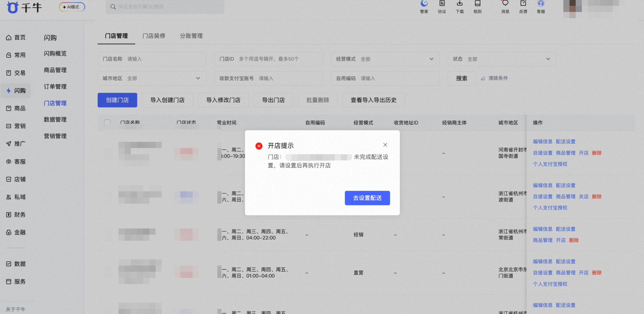Click 商品管理 in the 经销 row

tap(543, 240)
